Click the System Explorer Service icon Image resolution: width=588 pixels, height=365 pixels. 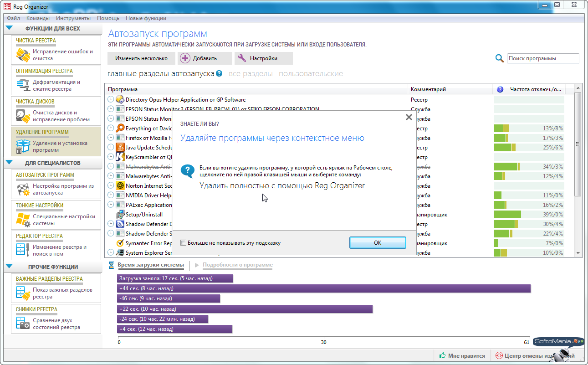pyautogui.click(x=120, y=252)
